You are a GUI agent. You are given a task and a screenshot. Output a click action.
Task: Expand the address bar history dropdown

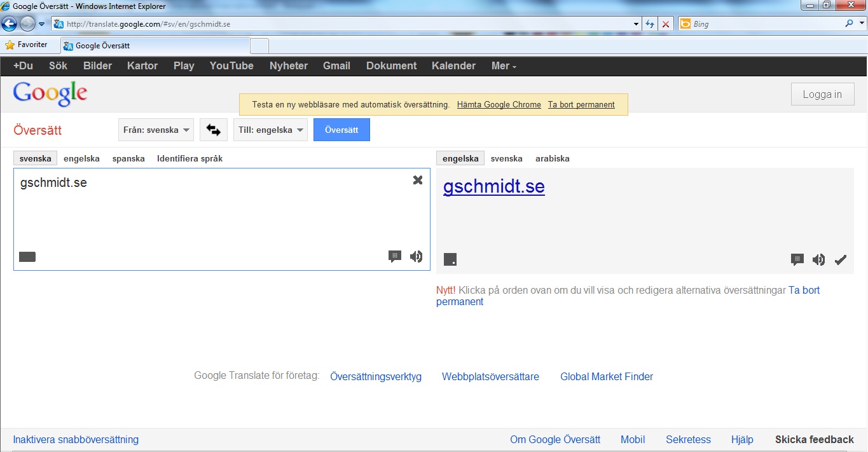637,24
